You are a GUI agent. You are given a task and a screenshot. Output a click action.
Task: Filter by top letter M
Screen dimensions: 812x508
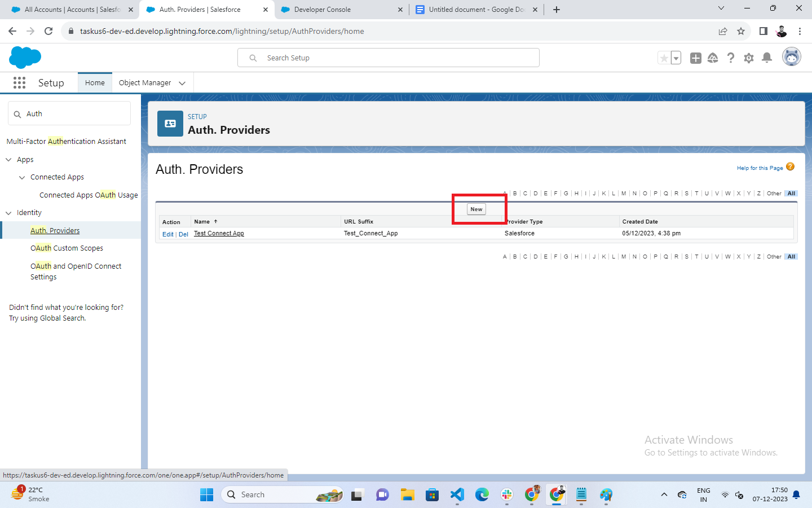point(624,194)
